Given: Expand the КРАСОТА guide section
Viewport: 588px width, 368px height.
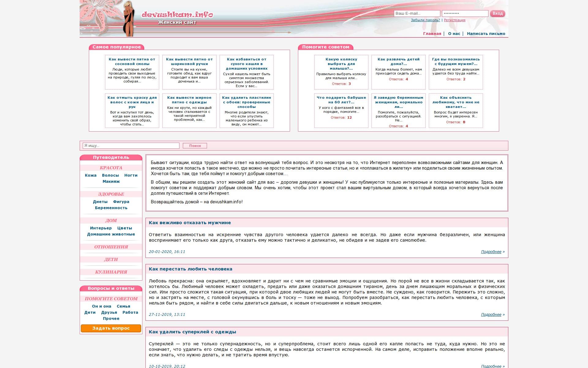Looking at the screenshot, I should [111, 168].
